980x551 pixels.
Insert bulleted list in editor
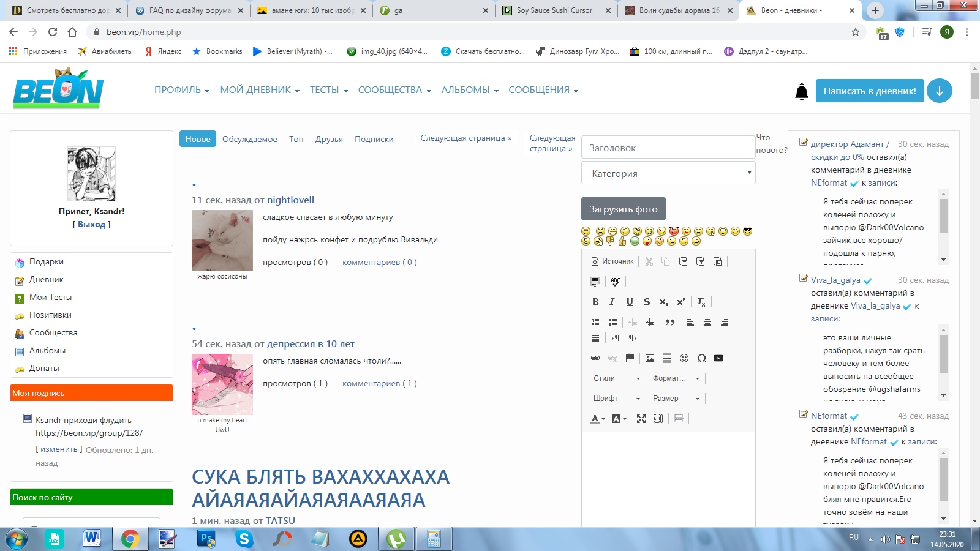pyautogui.click(x=612, y=322)
